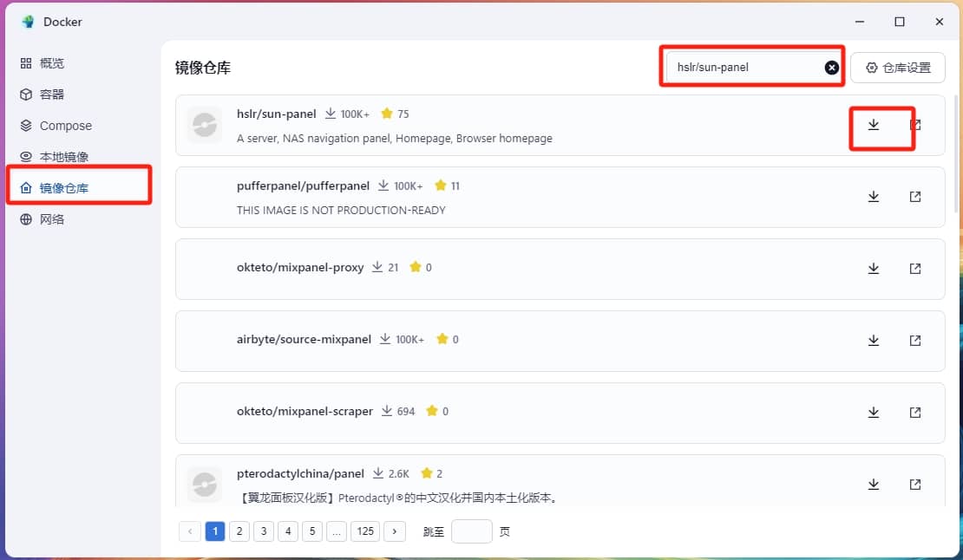Image resolution: width=963 pixels, height=560 pixels.
Task: Click the 75 stars count on hslr/sun-panel
Action: tap(403, 114)
